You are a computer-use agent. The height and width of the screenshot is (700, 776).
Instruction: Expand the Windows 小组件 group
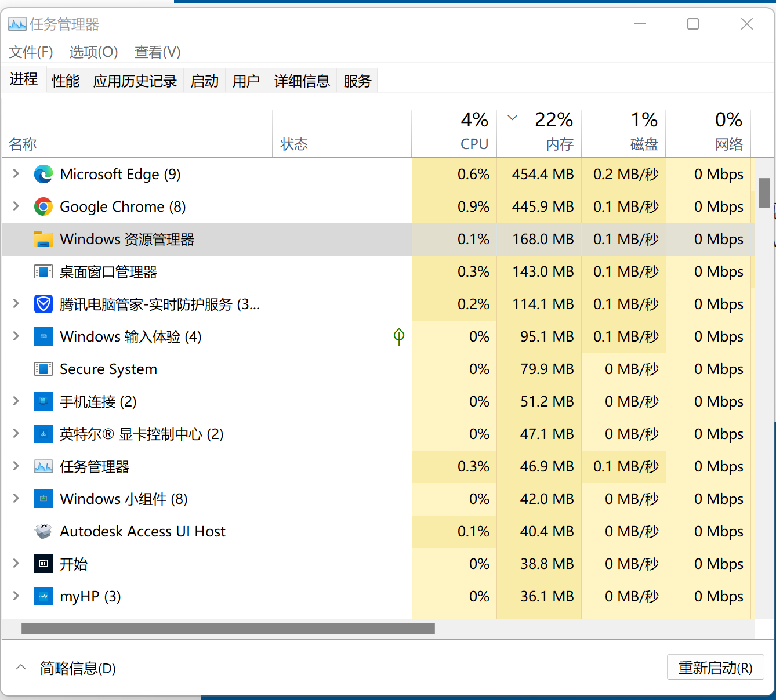[16, 498]
